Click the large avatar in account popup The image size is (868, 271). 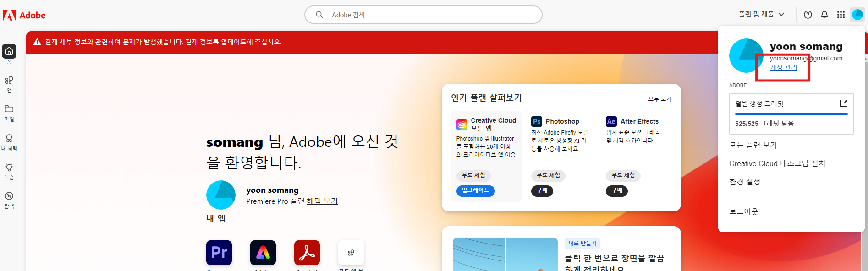747,55
